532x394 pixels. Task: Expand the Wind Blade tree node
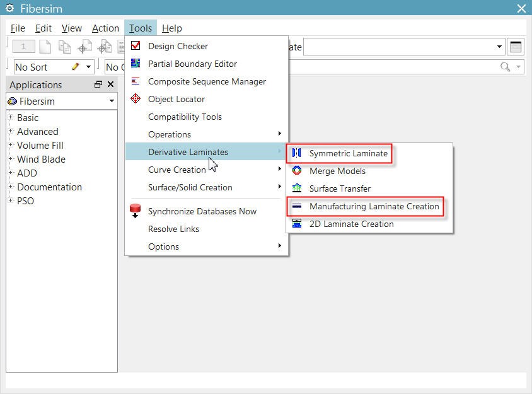(11, 159)
